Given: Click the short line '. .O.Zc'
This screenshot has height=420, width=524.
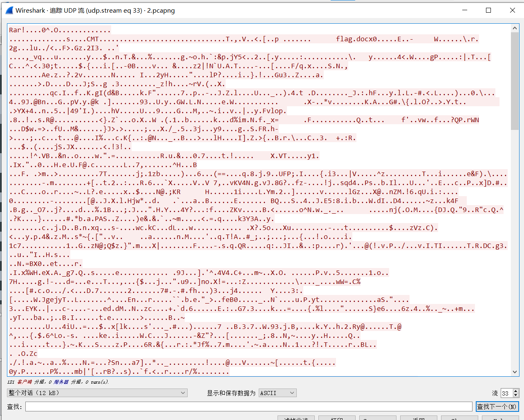Looking at the screenshot, I should pyautogui.click(x=23, y=354).
